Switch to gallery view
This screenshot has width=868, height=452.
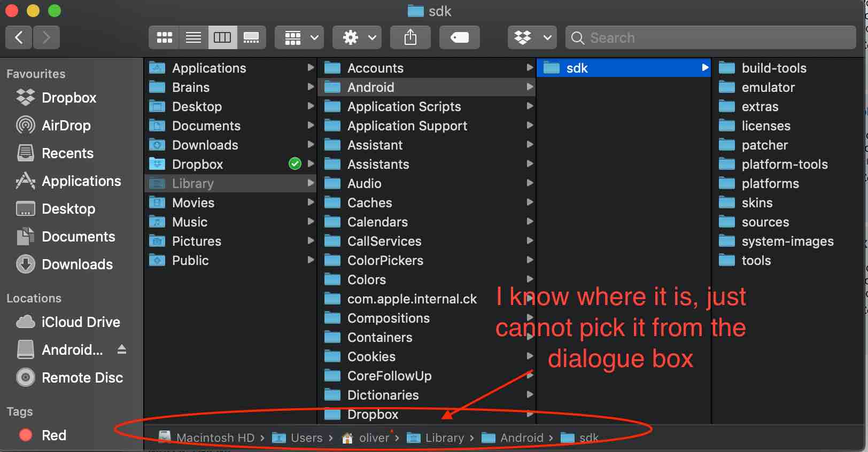click(251, 38)
